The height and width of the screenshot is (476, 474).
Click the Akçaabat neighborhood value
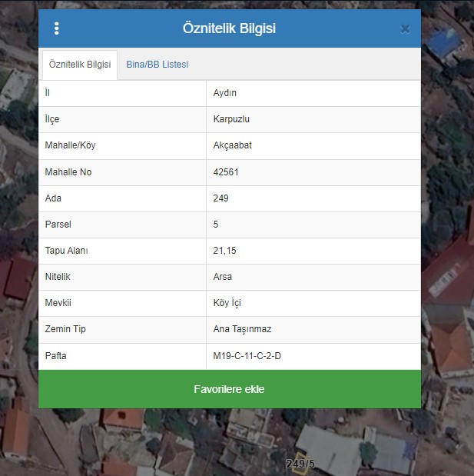pyautogui.click(x=232, y=145)
